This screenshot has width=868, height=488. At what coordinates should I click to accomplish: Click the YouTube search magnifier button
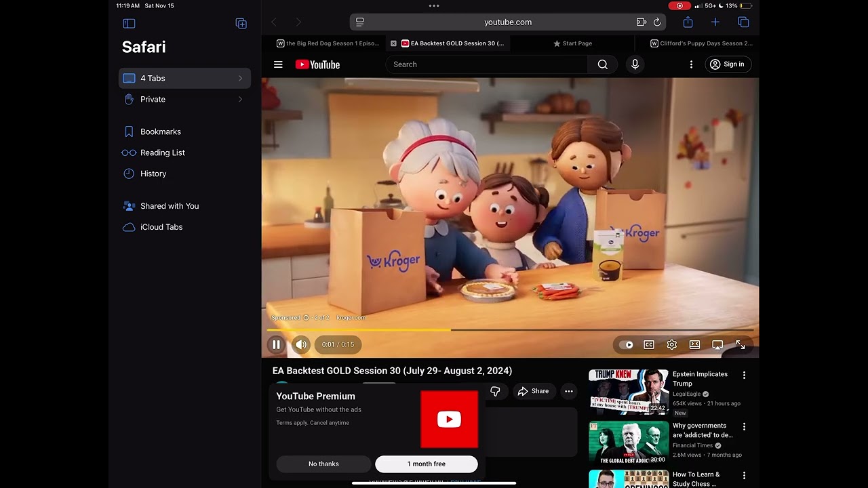pos(602,64)
